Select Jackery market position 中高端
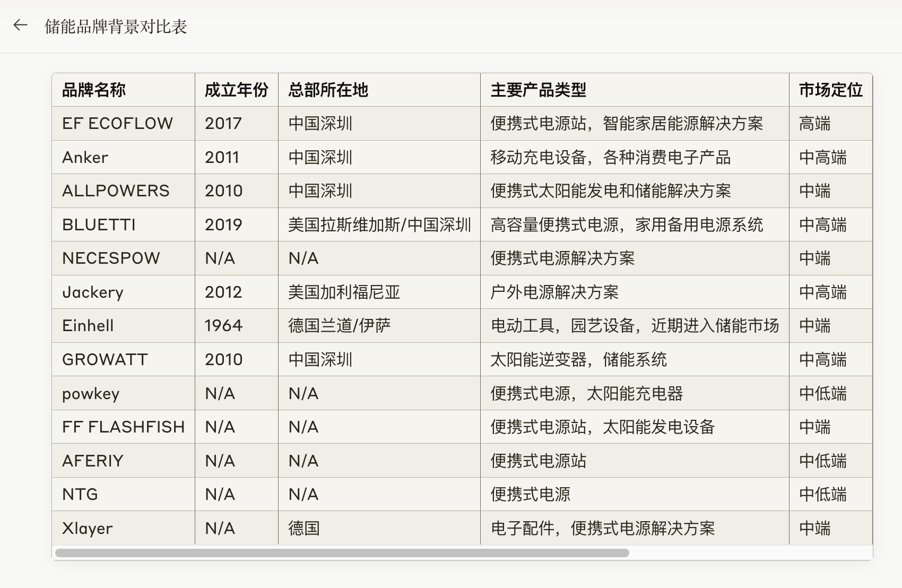 tap(831, 292)
